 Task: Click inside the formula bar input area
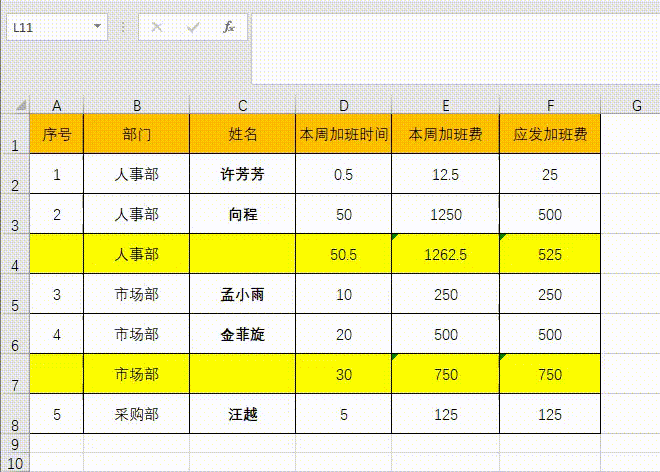(455, 48)
